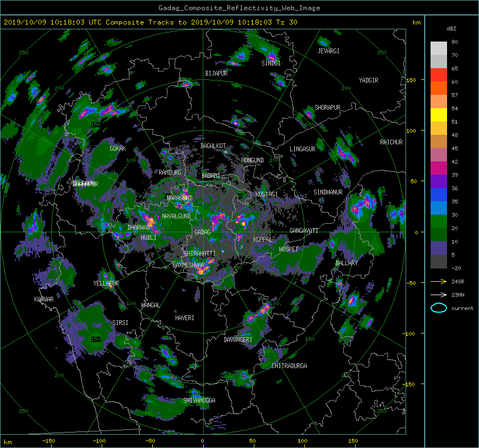Click the cyan current ellipse legend icon
This screenshot has width=479, height=448.
439,308
